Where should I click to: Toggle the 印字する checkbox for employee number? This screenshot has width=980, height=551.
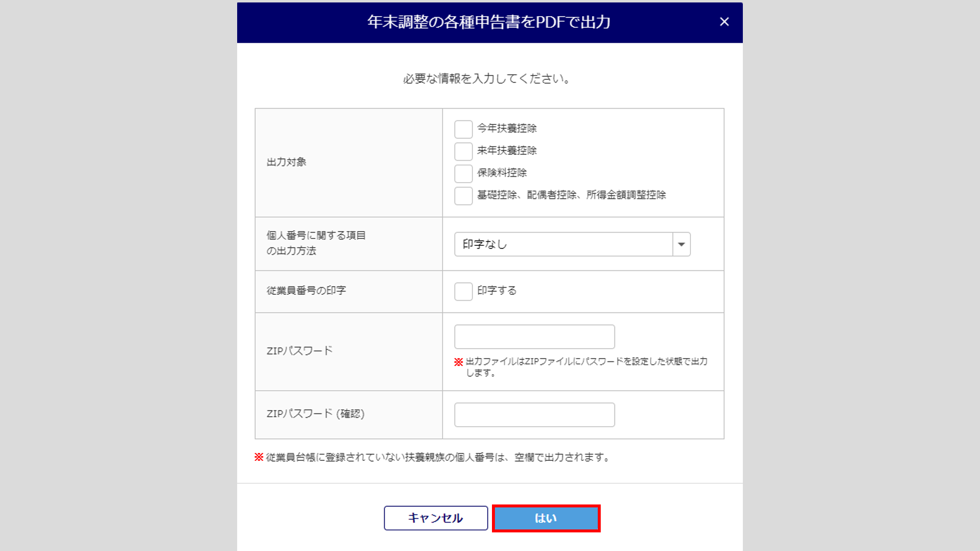463,291
